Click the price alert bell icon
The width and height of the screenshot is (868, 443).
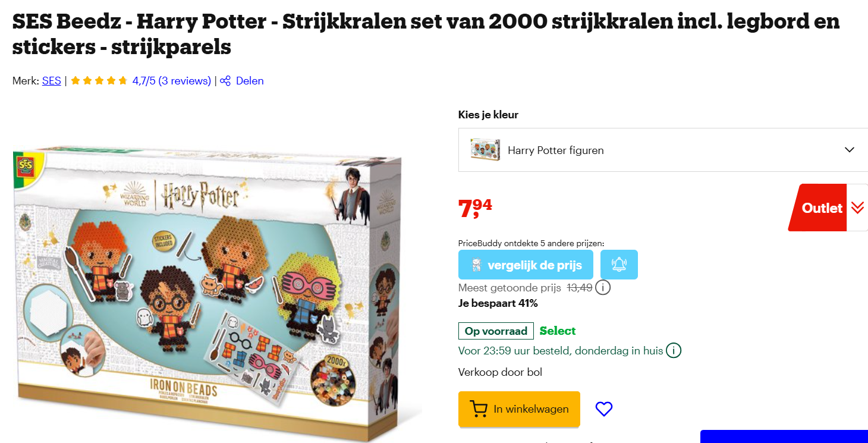pos(619,264)
